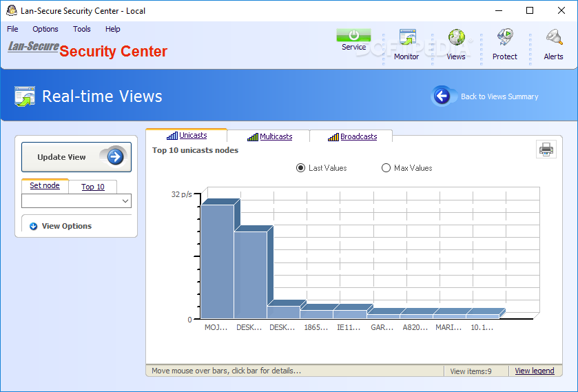Print the chart using printer icon
Image resolution: width=578 pixels, height=392 pixels.
point(546,149)
